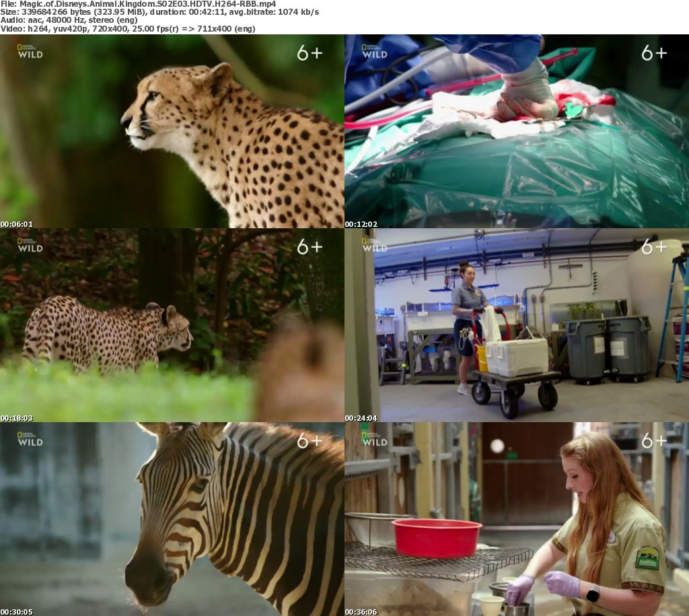Open the thumbnail with the equipment cart
Screen dimensions: 689x616
coord(517,325)
